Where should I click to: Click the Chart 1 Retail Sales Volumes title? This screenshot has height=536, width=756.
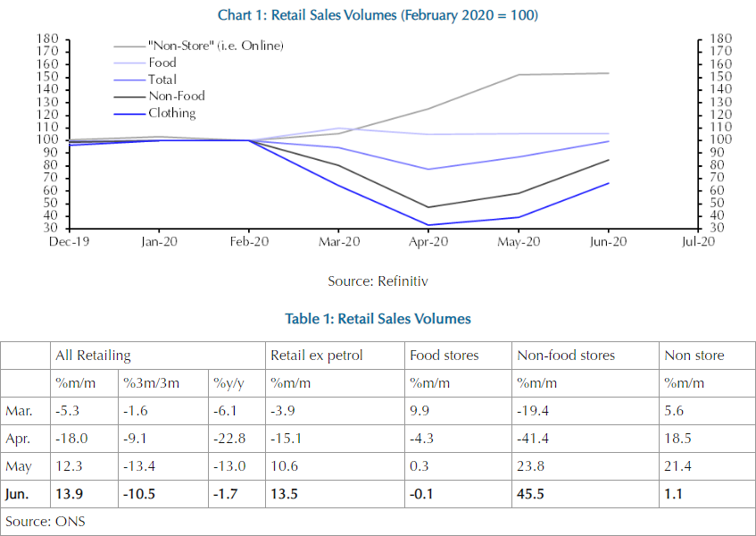click(x=378, y=15)
